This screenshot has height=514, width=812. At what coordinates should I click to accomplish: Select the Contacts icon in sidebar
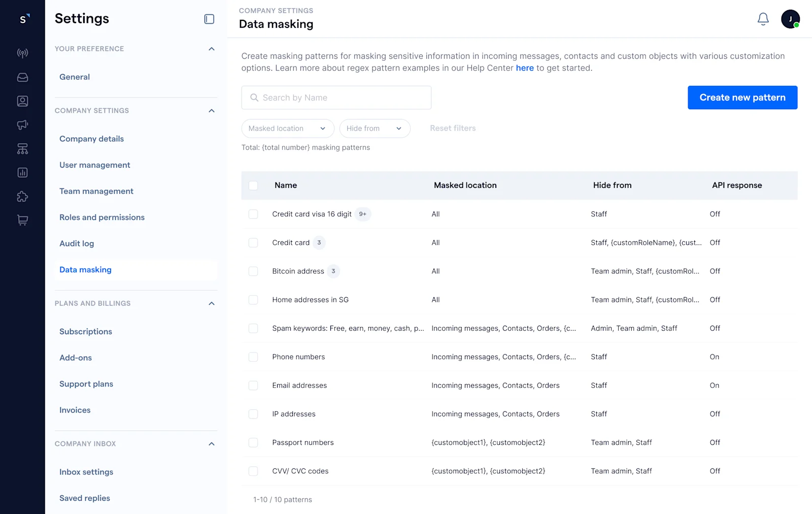[x=22, y=101]
